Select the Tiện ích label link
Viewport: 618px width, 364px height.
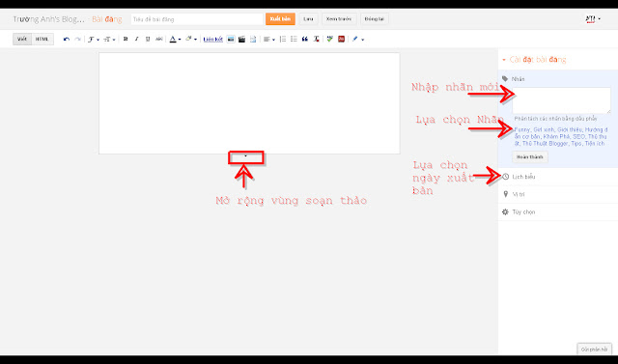point(595,144)
